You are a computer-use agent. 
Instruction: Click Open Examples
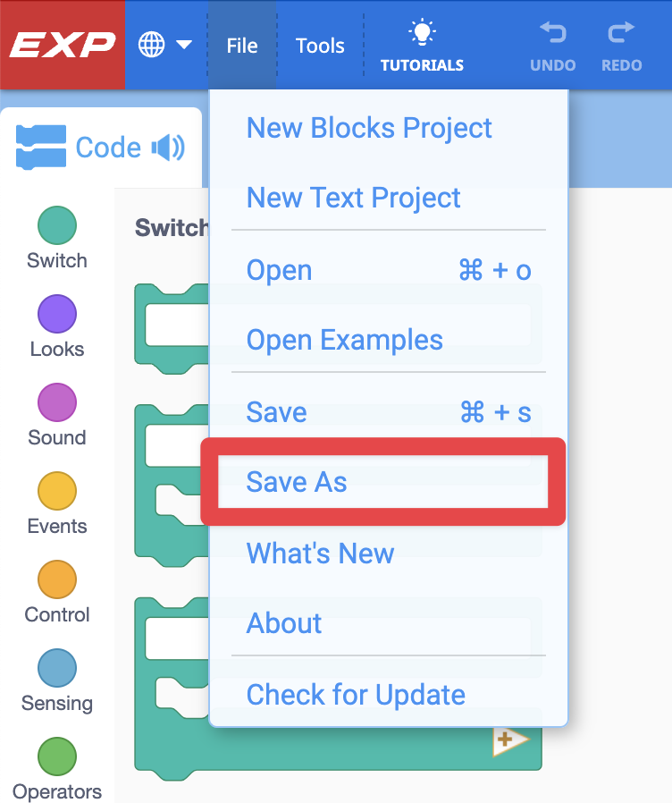[x=344, y=340]
